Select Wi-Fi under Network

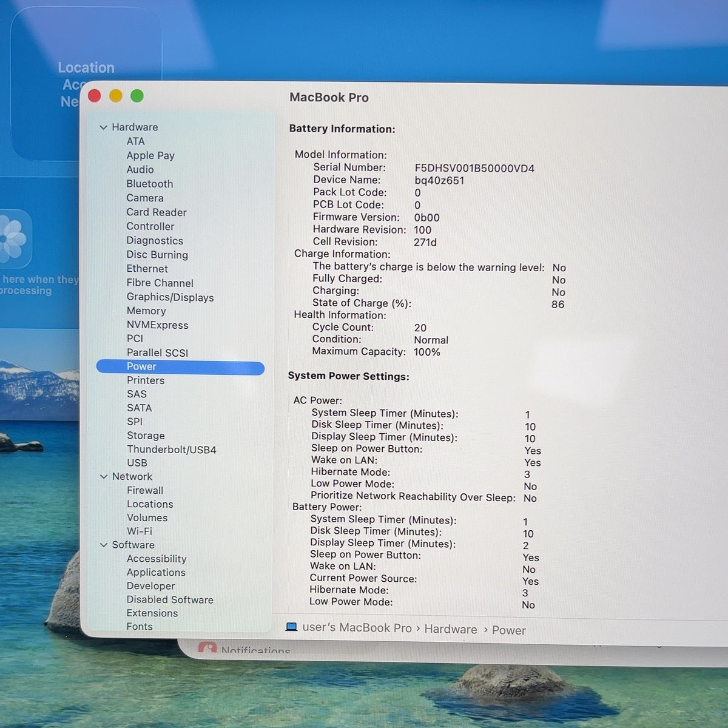(140, 531)
